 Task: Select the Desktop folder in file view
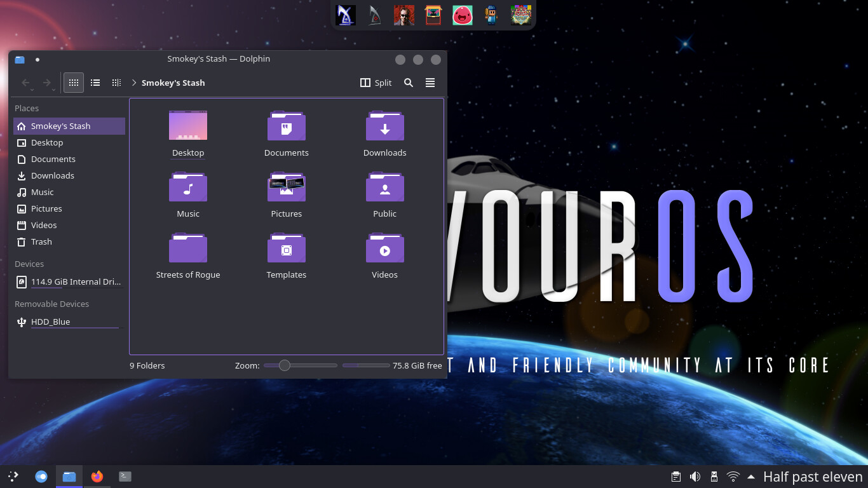coord(188,133)
